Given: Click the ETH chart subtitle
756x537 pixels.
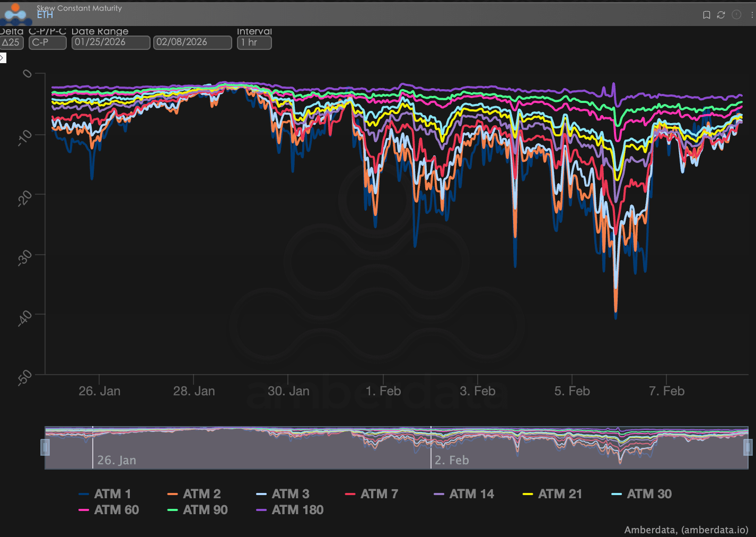Looking at the screenshot, I should pos(45,15).
